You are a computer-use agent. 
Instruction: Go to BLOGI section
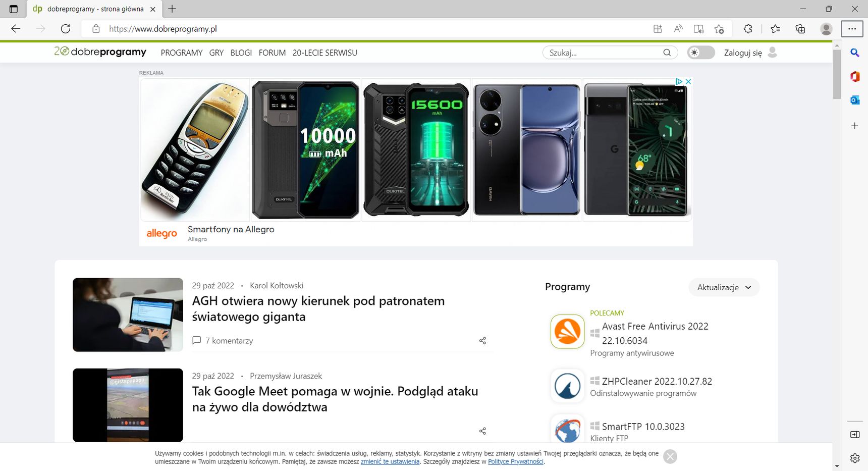click(x=241, y=53)
